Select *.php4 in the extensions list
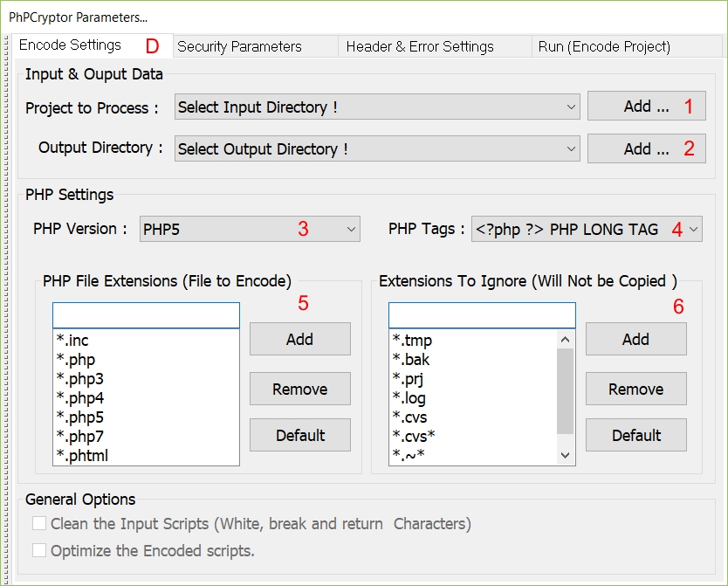 (147, 398)
